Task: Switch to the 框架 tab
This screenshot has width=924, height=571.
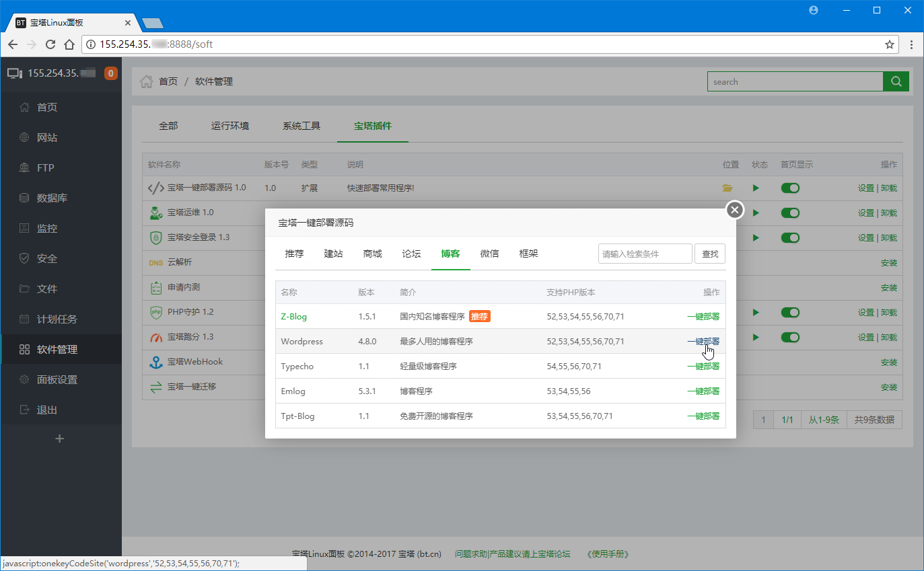Action: click(x=528, y=254)
